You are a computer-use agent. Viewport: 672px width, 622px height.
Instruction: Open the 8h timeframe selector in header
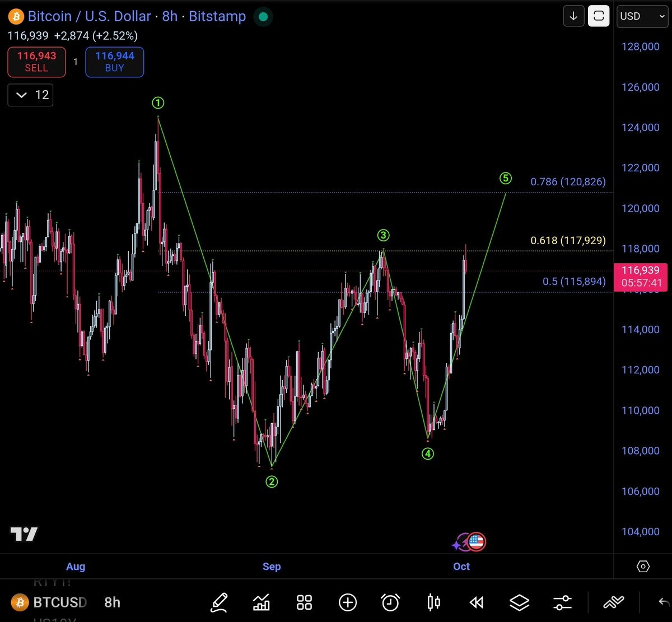pos(170,16)
